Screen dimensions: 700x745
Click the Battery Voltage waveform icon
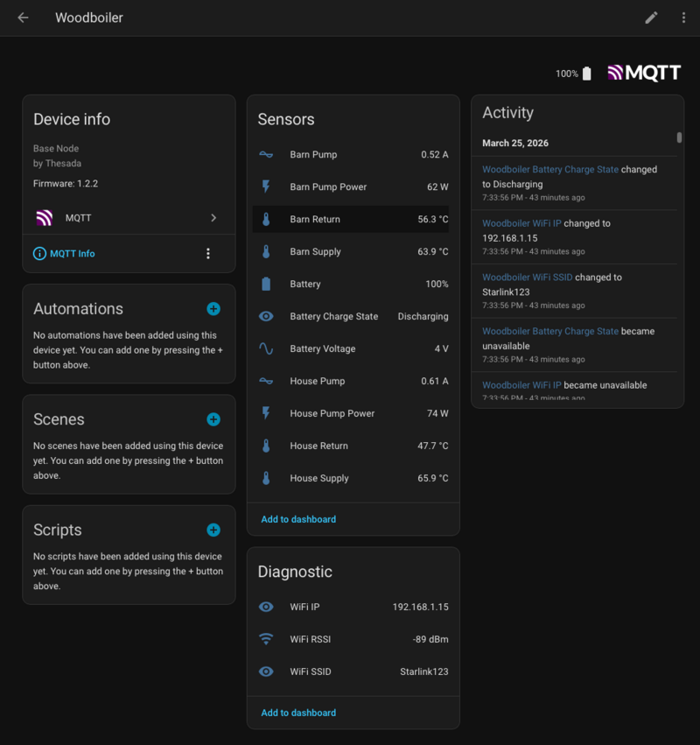(266, 348)
